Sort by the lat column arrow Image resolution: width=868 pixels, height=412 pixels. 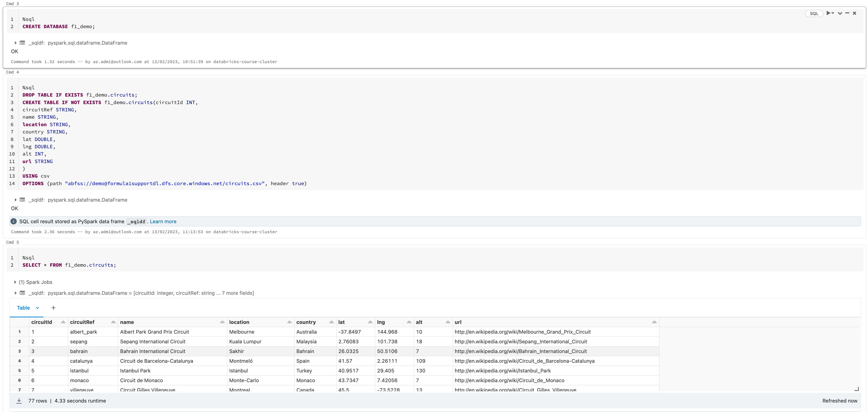370,322
